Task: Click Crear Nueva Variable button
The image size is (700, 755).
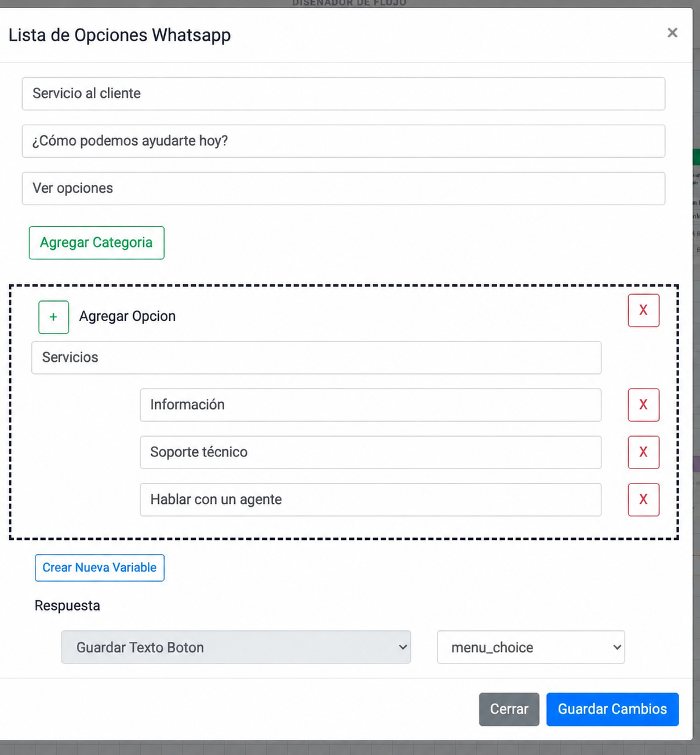Action: click(100, 568)
